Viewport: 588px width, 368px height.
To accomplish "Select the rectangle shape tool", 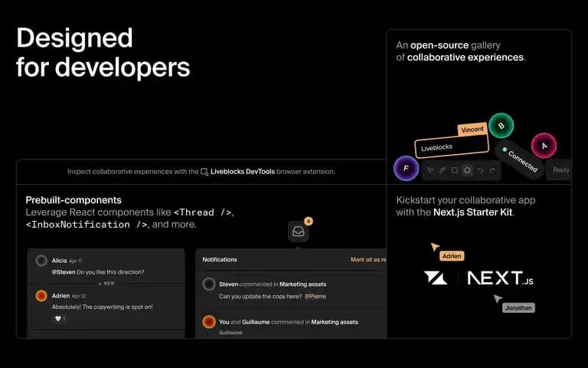I will [x=455, y=170].
